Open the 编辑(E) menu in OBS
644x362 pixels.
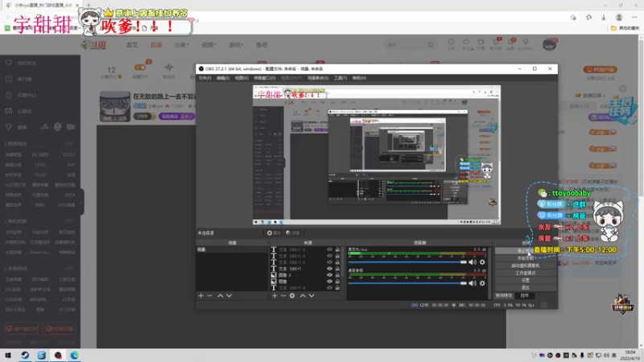pyautogui.click(x=223, y=78)
